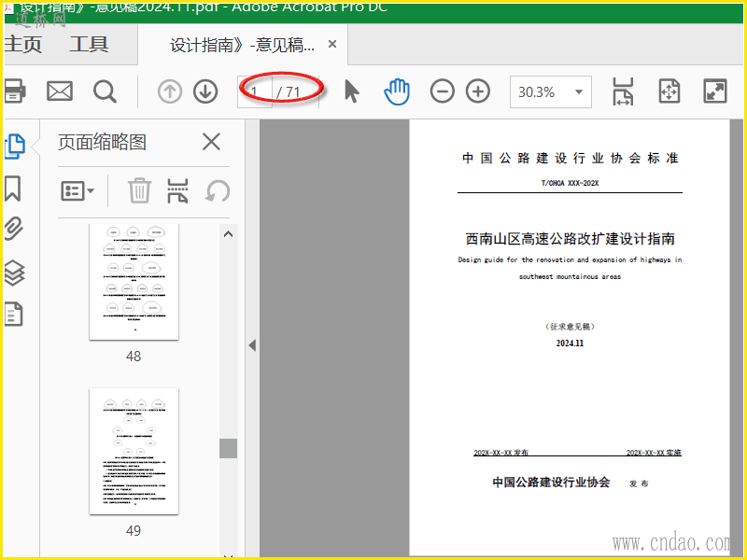Click the （征求意见稿） text on the page

570,327
